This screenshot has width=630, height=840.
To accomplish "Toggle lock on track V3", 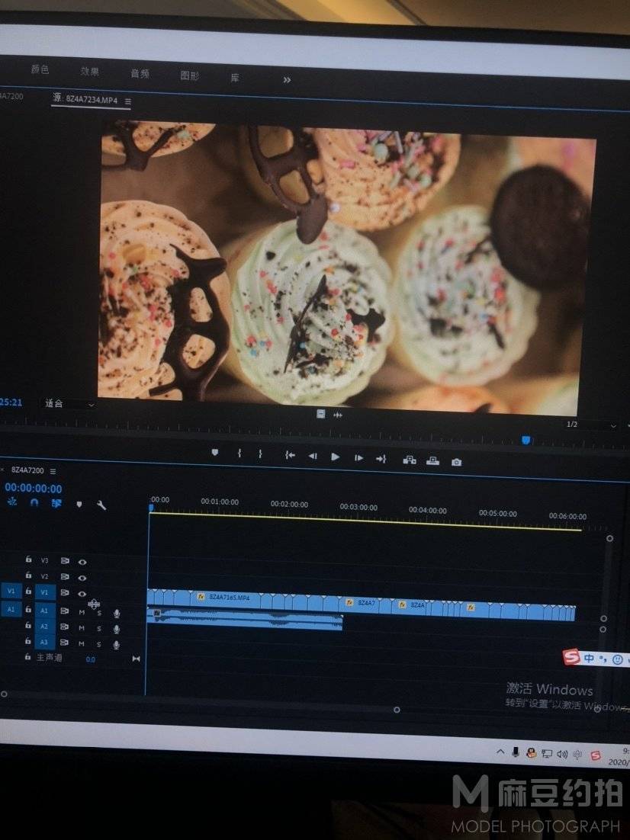I will [28, 559].
